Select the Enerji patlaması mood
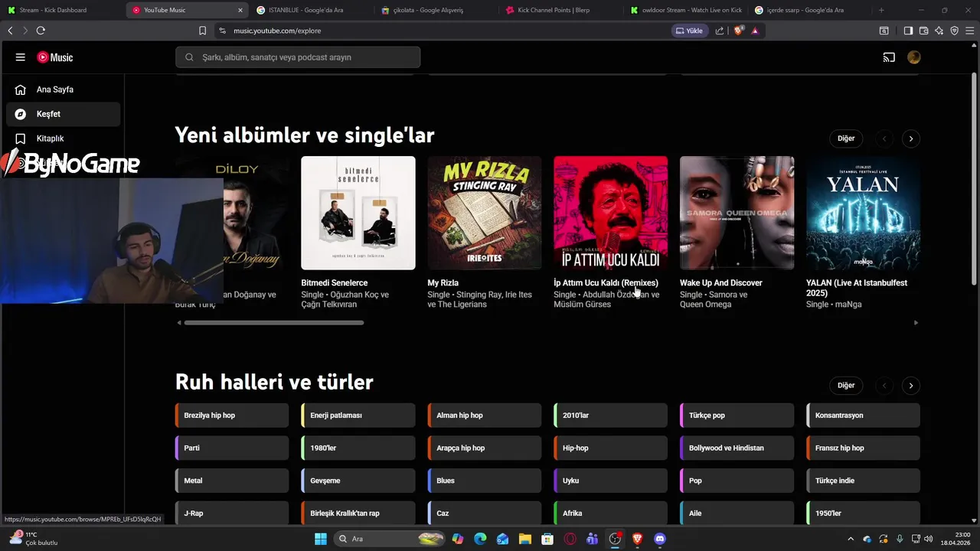 (358, 416)
